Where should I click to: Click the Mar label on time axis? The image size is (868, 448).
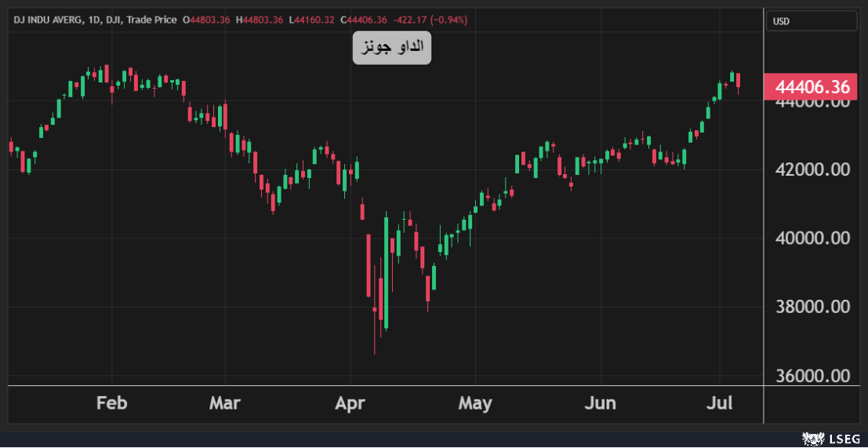(225, 403)
